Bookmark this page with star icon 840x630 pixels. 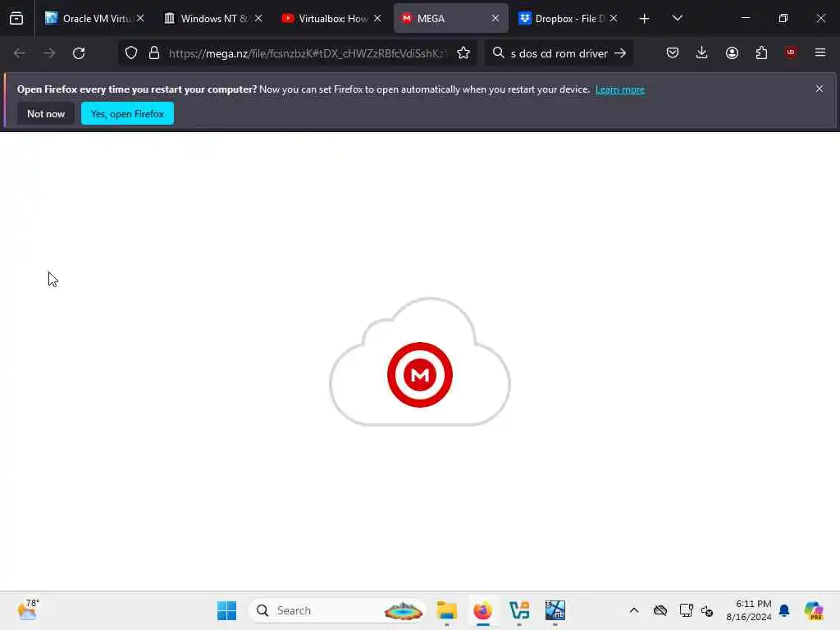(463, 53)
